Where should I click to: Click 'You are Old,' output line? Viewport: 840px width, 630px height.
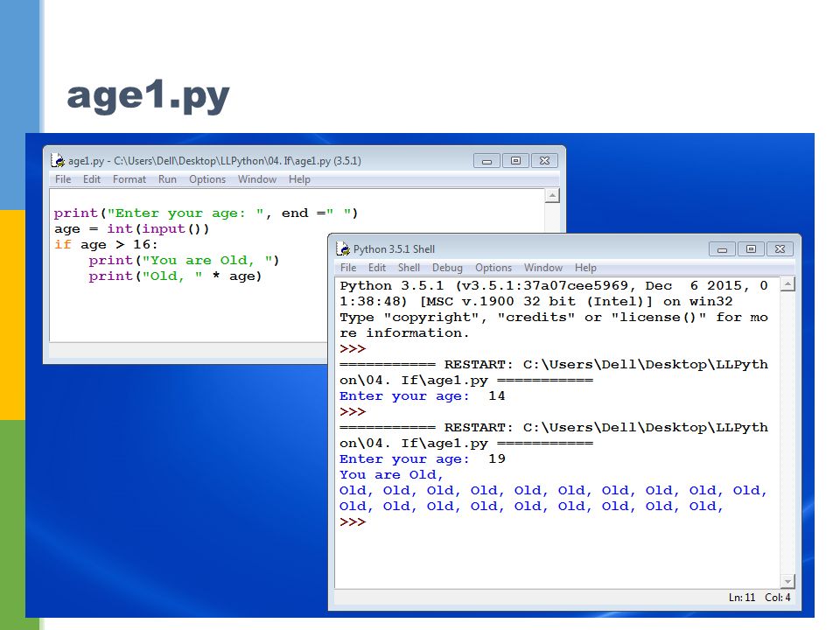(392, 474)
